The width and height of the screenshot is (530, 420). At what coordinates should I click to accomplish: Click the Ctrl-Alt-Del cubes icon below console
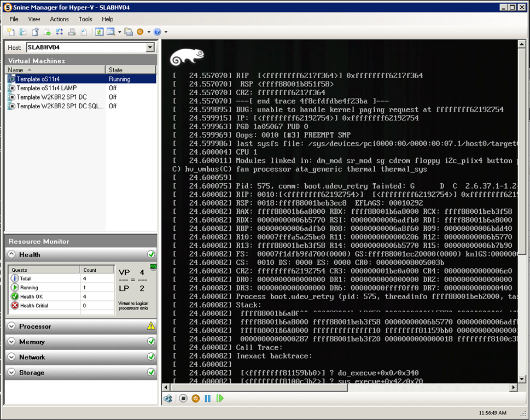tap(168, 399)
